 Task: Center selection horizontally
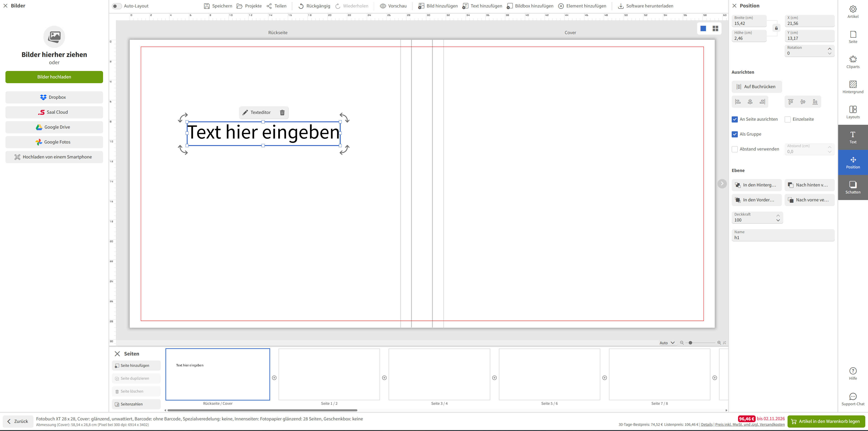click(750, 102)
